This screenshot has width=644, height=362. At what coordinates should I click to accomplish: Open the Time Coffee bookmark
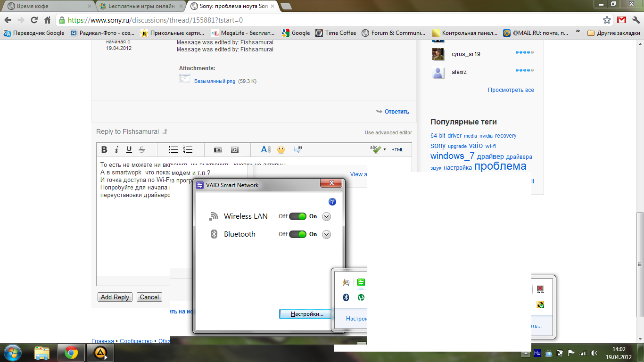pos(335,33)
